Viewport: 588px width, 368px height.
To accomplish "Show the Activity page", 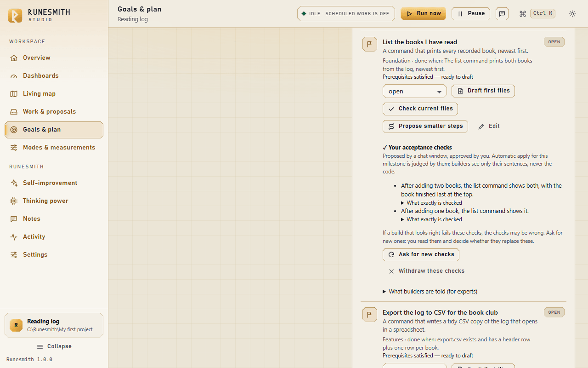I will click(54, 237).
